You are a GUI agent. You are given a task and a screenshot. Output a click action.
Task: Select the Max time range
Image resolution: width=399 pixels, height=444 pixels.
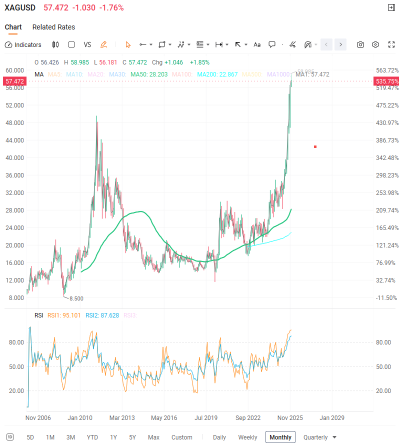[153, 437]
